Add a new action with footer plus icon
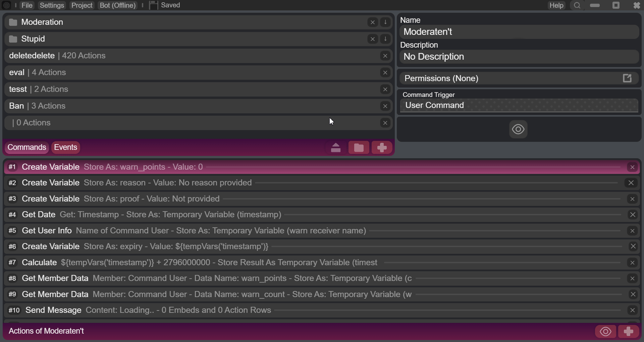 [628, 332]
